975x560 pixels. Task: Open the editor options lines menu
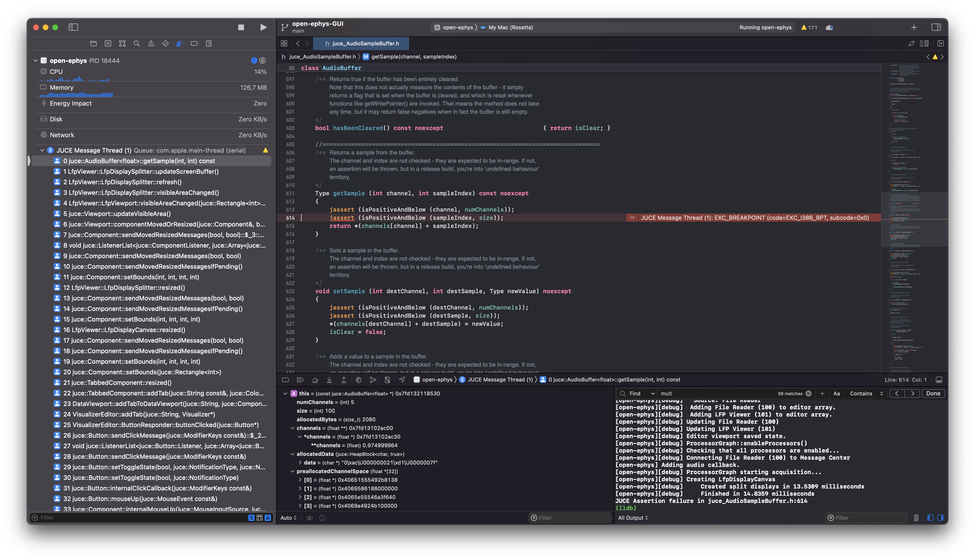pos(924,43)
